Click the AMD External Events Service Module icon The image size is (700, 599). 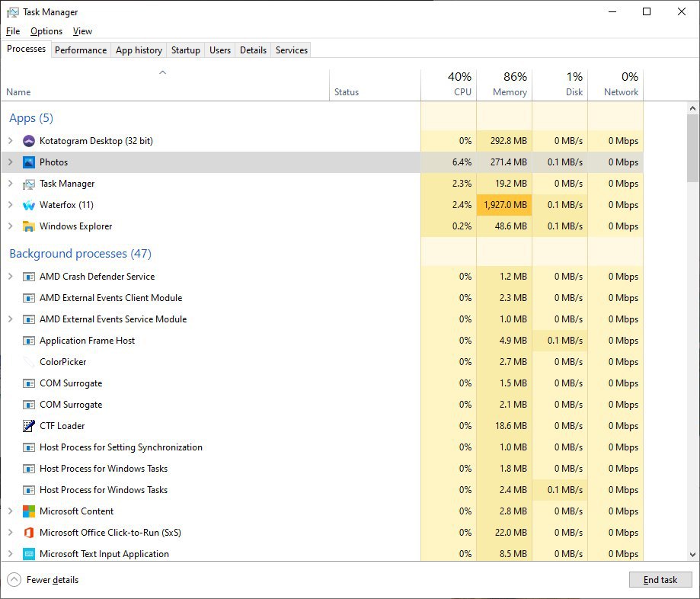[x=29, y=319]
